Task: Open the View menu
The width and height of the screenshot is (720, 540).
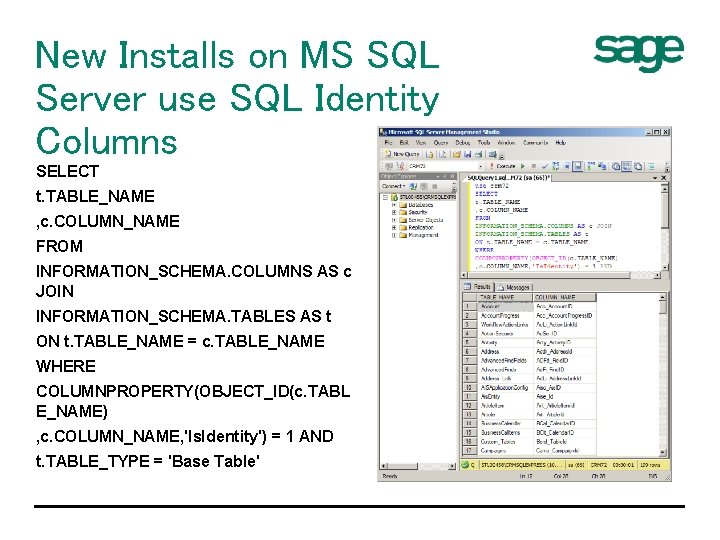Action: pyautogui.click(x=421, y=143)
